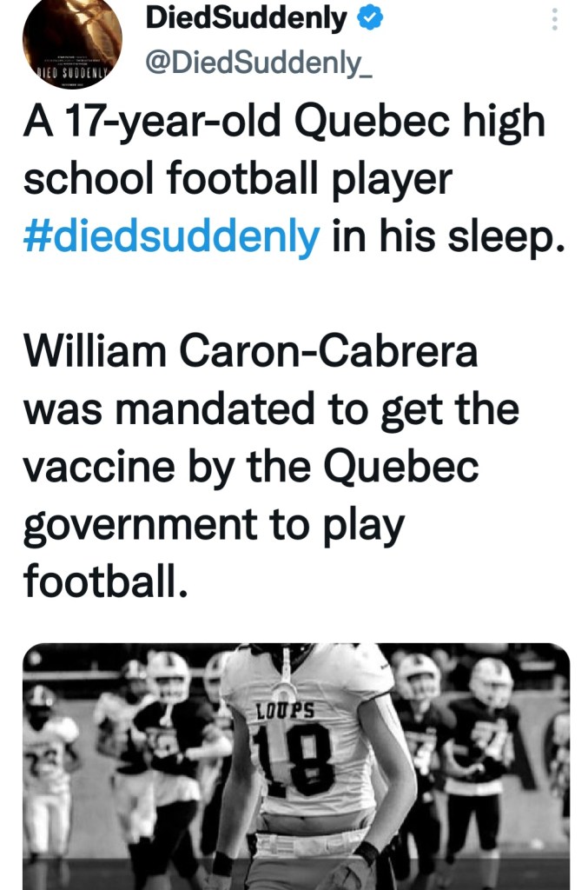Follow the #diedsuddenly hashtag link

tap(172, 236)
